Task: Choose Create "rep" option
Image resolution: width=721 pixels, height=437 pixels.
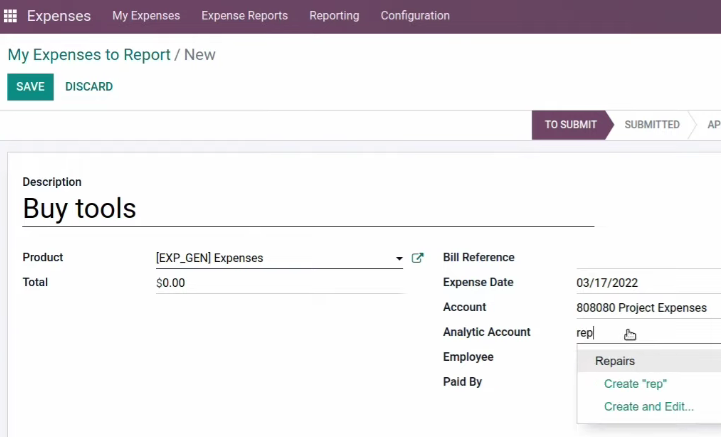Action: point(635,384)
